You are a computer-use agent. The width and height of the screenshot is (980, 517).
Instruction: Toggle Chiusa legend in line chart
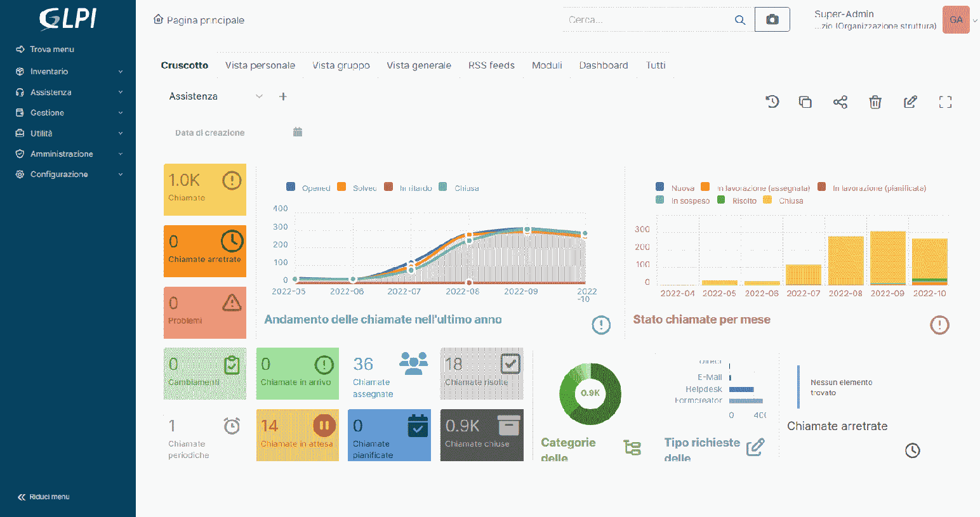point(443,187)
